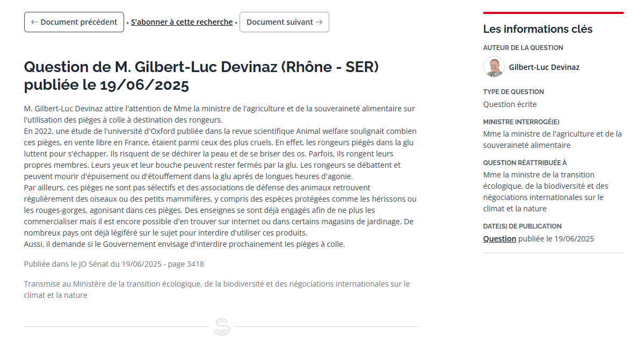
Task: Click the JO Sénat page 3418 publication line
Action: [114, 264]
